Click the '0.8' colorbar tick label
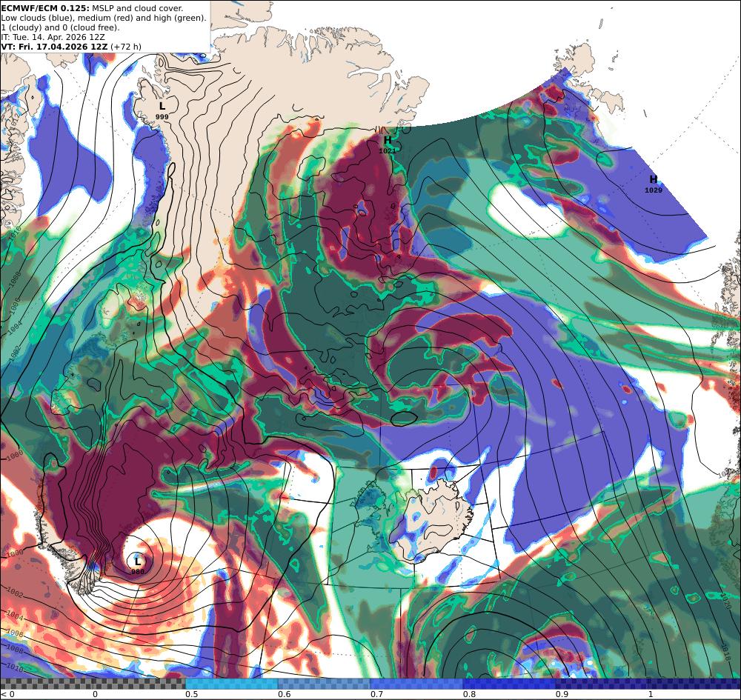 [469, 694]
